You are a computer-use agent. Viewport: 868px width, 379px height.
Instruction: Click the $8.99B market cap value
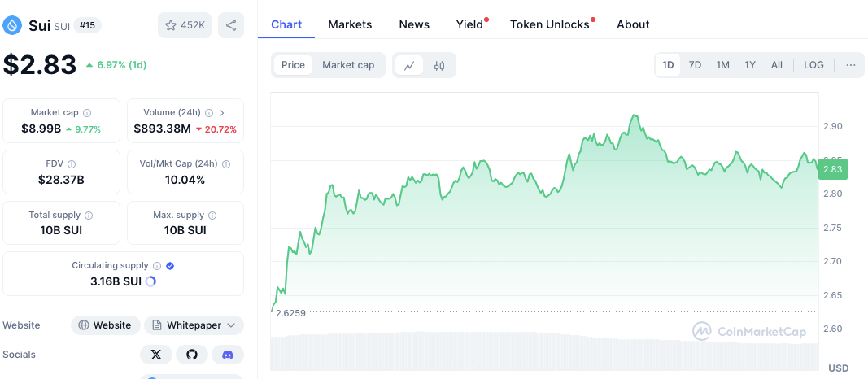[41, 129]
